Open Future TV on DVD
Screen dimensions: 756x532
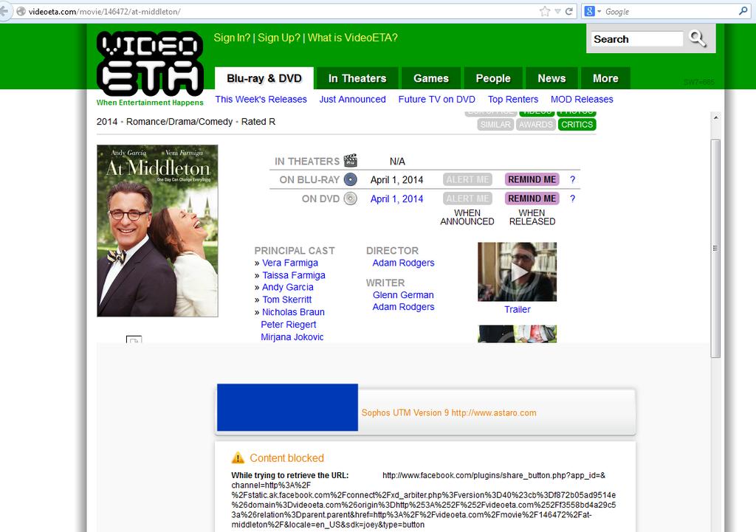click(x=437, y=100)
